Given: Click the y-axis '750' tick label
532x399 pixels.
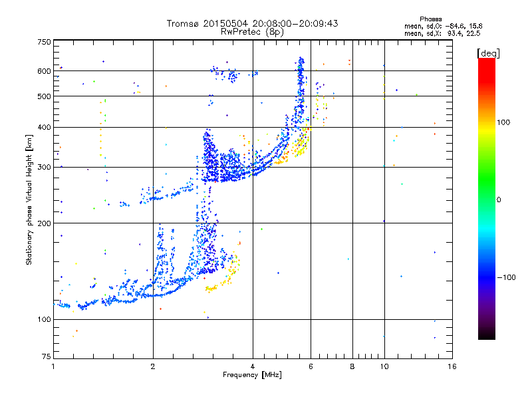Looking at the screenshot, I should (x=44, y=42).
